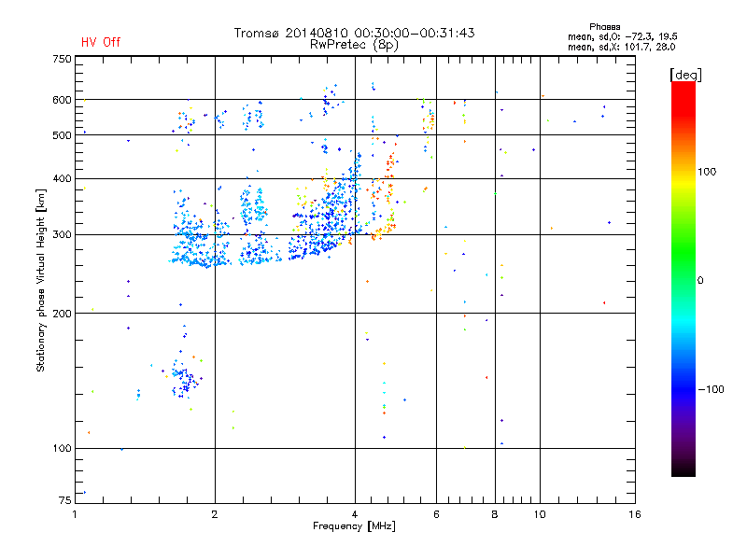Click the 'Frequency [MHz]' axis label
Viewport: 747px width, 560px height.
[x=354, y=526]
